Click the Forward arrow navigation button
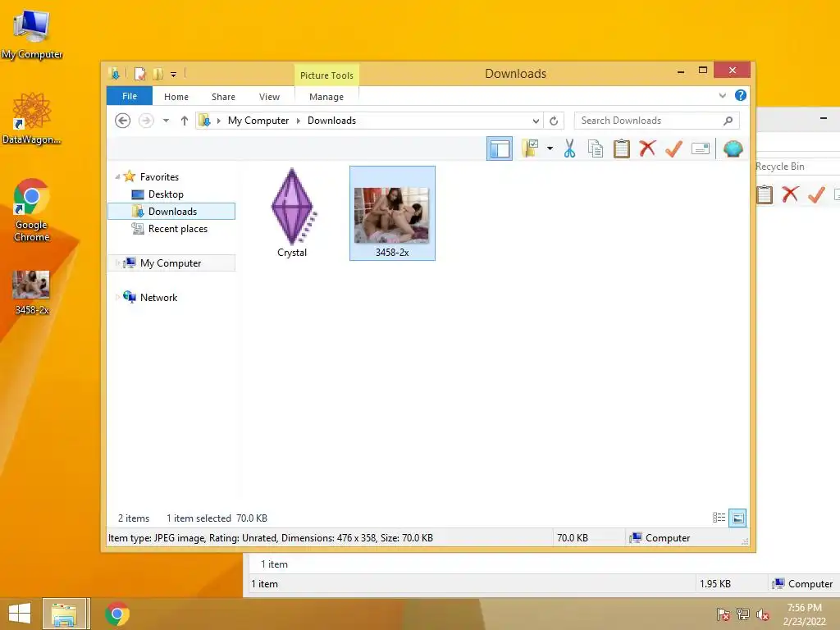840x630 pixels. 146,121
